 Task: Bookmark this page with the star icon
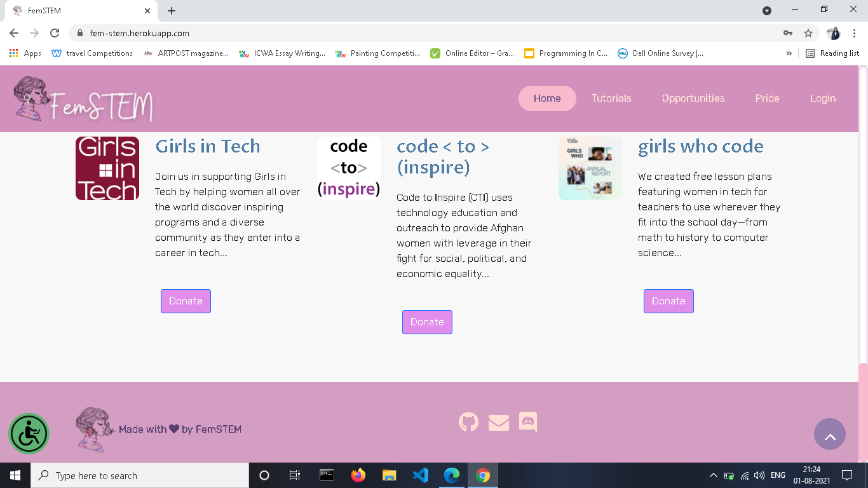(808, 33)
